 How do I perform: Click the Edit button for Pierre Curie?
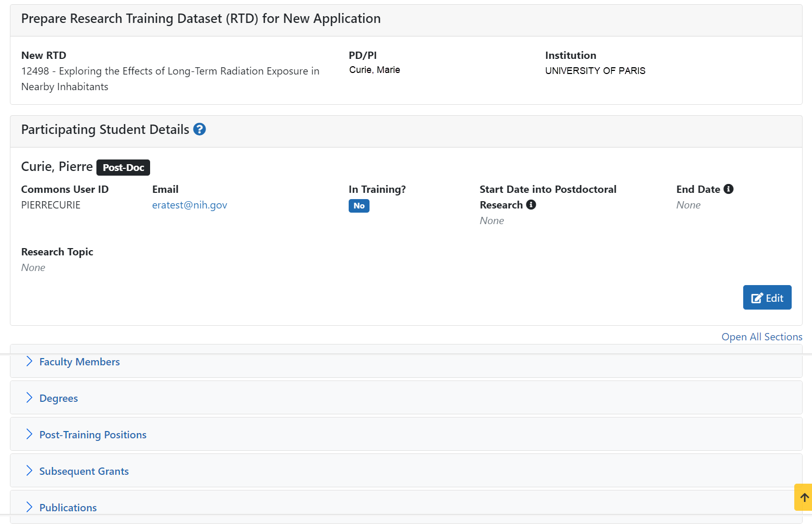(x=767, y=298)
